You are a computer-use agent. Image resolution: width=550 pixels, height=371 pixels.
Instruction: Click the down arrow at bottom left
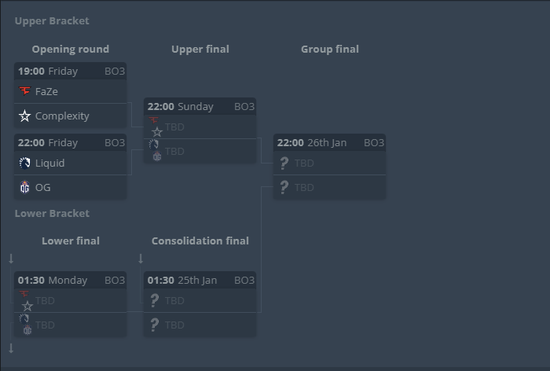tap(11, 348)
